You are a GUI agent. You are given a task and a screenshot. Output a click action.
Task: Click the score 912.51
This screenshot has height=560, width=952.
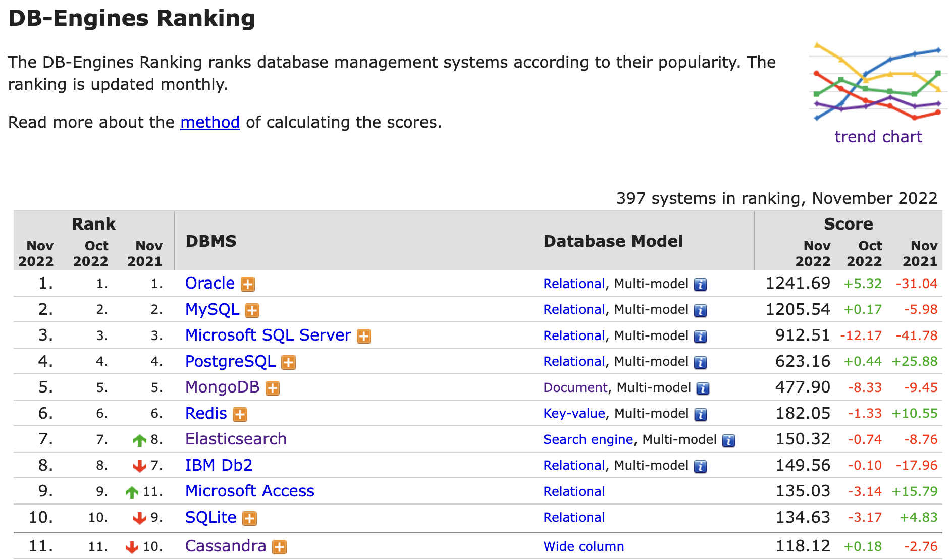coord(802,335)
